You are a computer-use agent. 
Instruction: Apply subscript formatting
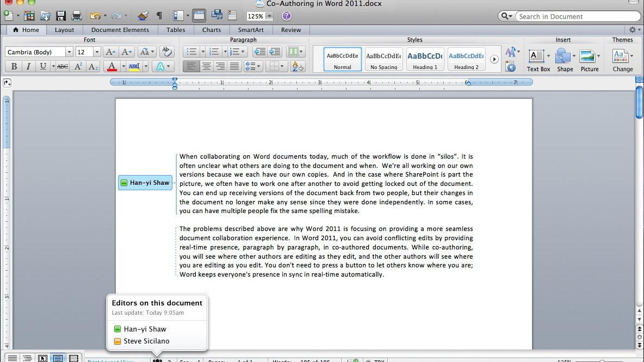(x=93, y=66)
